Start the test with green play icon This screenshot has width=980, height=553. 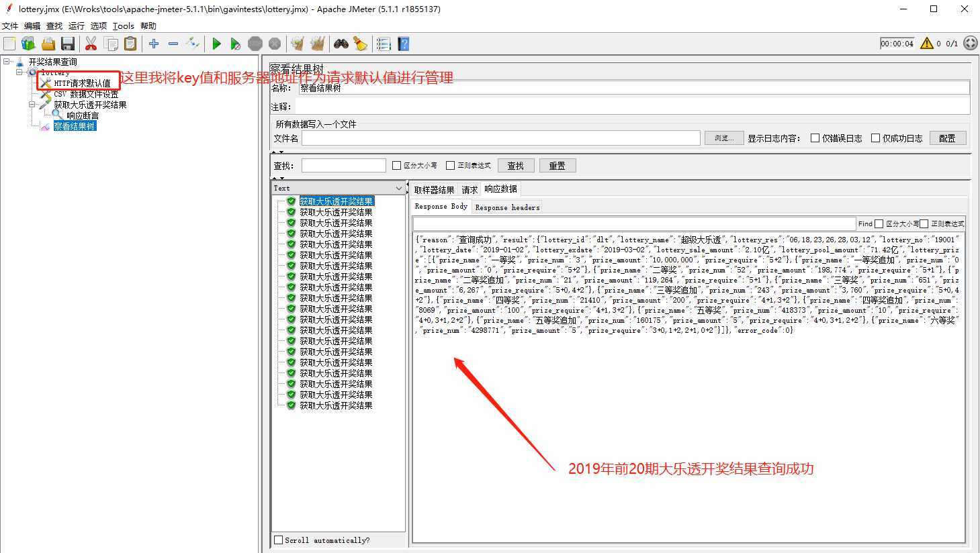[x=216, y=44]
